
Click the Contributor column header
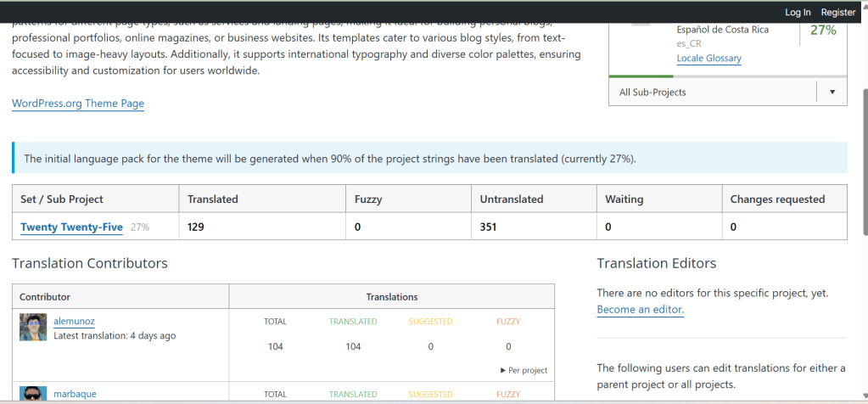tap(120, 297)
